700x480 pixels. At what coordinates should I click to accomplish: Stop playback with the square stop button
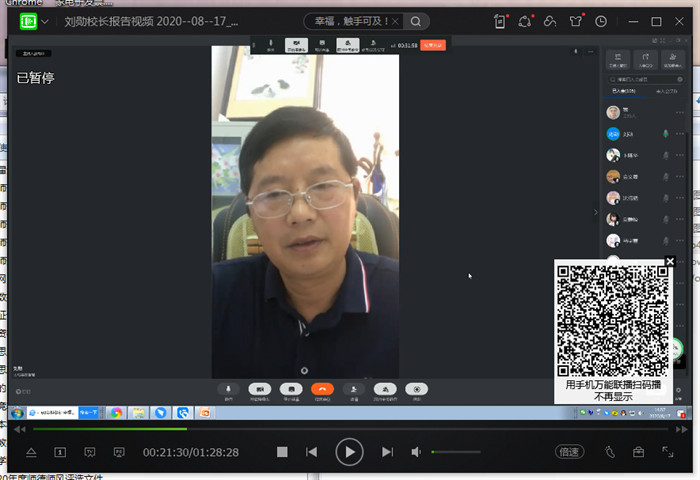click(x=282, y=452)
